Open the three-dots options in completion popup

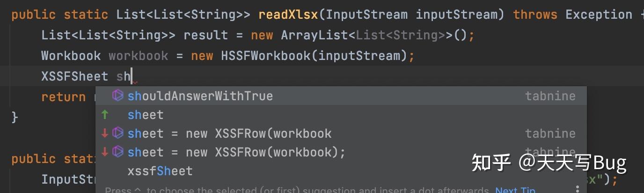coord(578,189)
